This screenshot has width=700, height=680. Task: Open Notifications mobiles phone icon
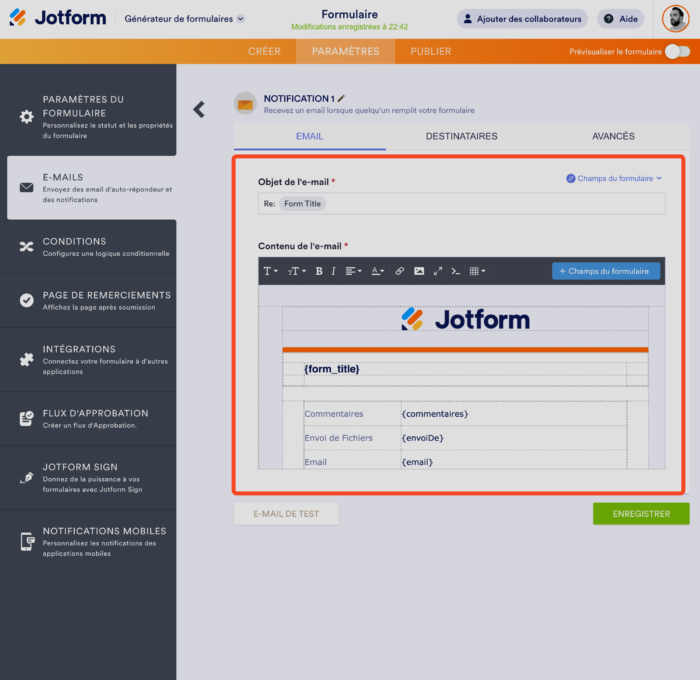(x=27, y=542)
